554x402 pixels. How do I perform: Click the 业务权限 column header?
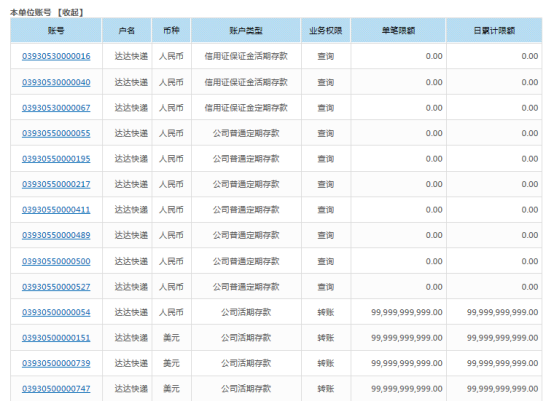(x=326, y=31)
